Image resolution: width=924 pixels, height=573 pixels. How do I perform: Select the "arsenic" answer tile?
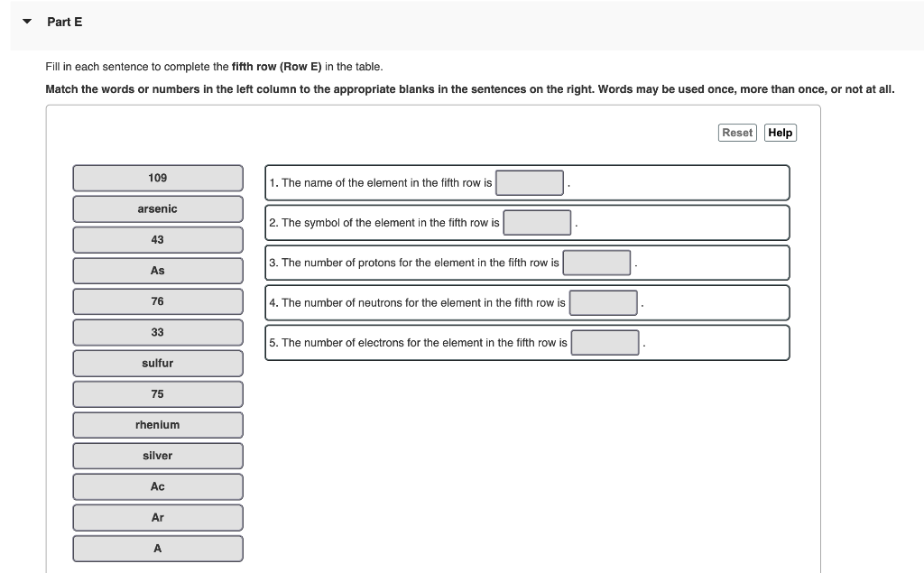[x=157, y=208]
